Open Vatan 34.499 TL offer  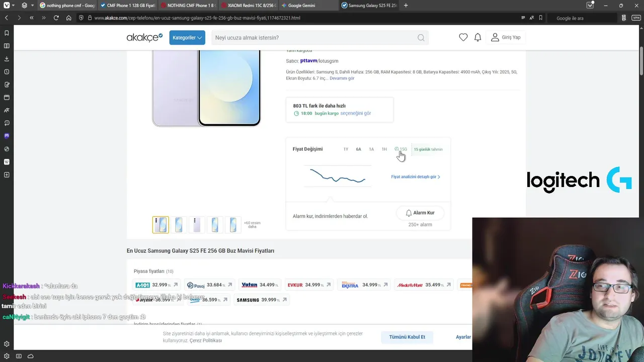260,285
